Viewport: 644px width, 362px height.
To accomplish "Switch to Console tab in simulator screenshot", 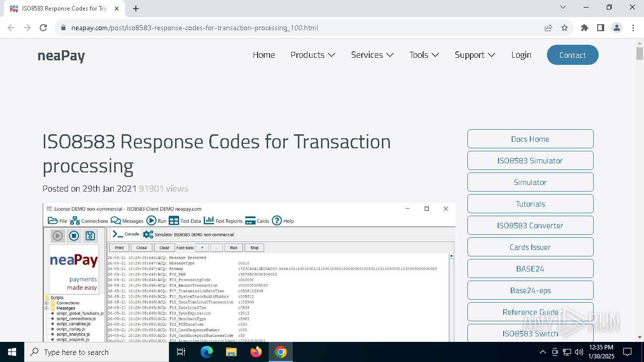I will (126, 234).
